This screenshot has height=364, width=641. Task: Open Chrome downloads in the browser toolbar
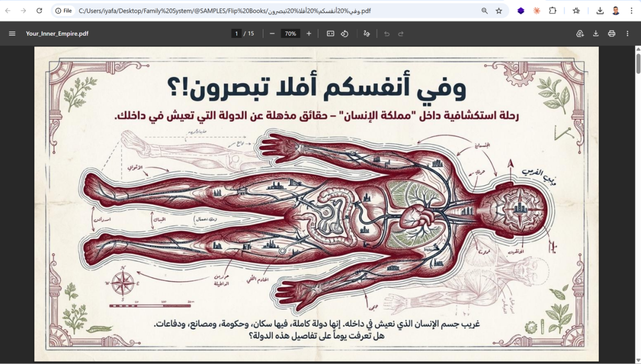click(x=600, y=11)
